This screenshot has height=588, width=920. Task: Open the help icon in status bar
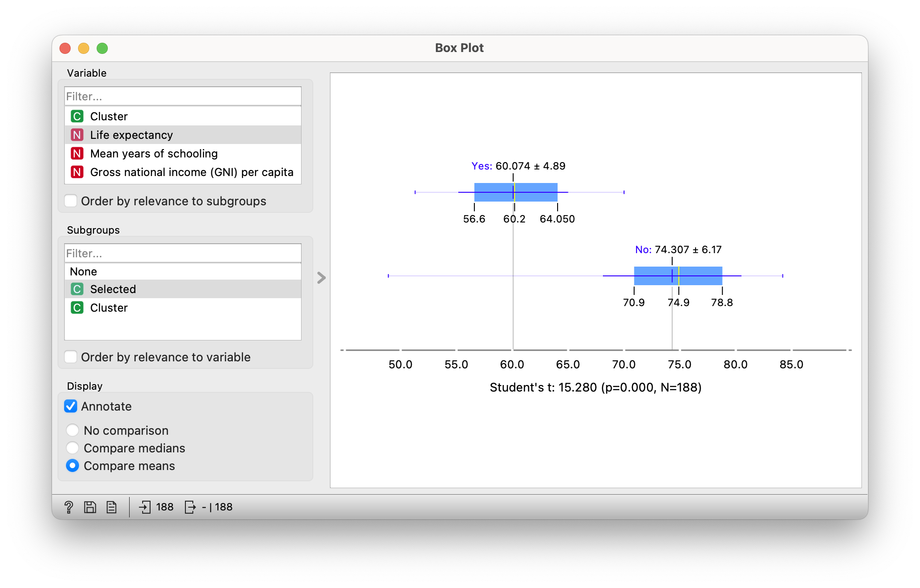click(x=69, y=507)
